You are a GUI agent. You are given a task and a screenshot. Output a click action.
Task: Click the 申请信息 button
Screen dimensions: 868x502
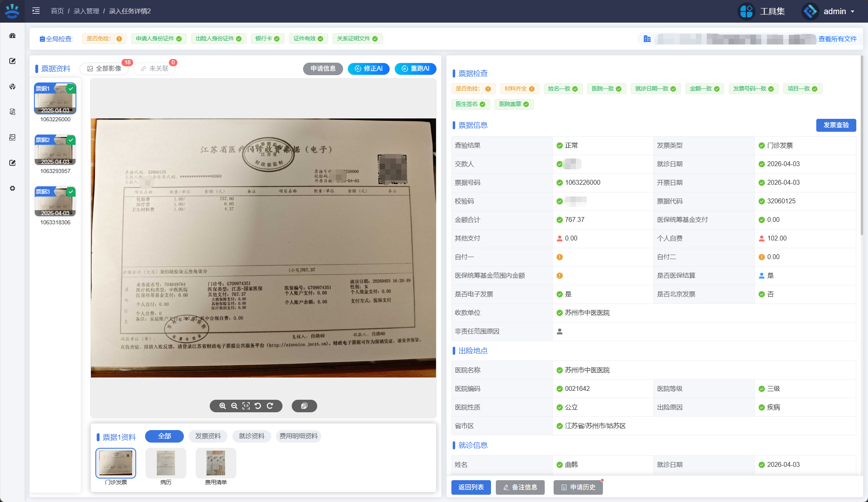click(323, 69)
